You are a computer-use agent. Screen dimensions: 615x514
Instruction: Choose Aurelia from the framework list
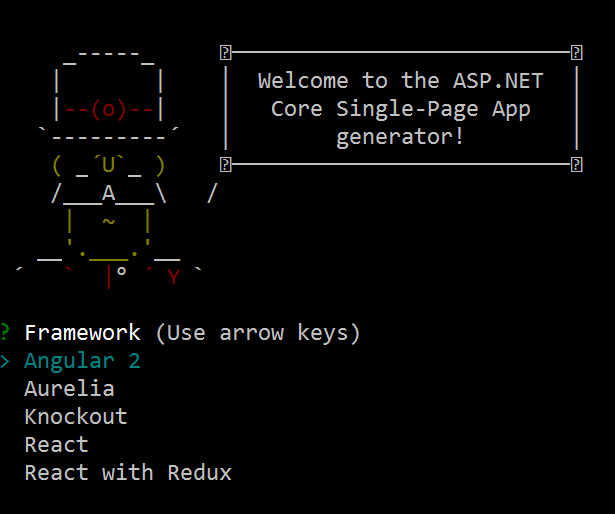69,389
